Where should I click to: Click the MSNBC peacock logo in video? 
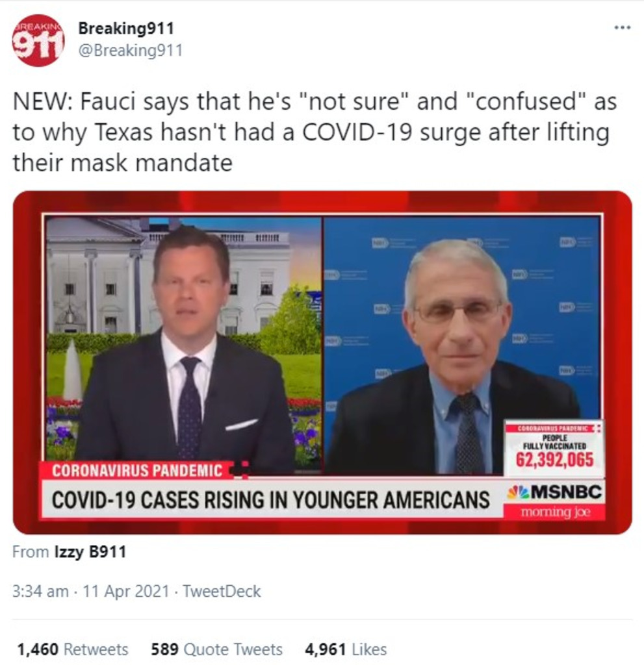click(x=518, y=492)
